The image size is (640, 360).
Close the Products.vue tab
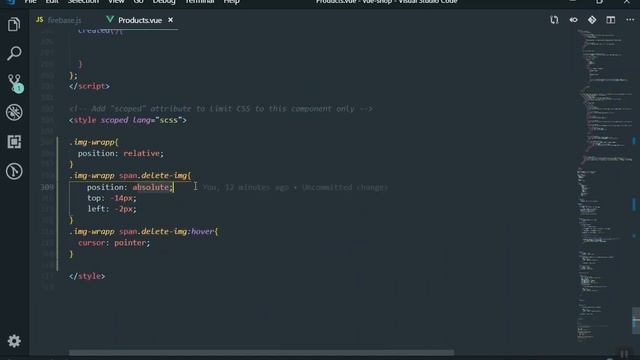coord(171,20)
